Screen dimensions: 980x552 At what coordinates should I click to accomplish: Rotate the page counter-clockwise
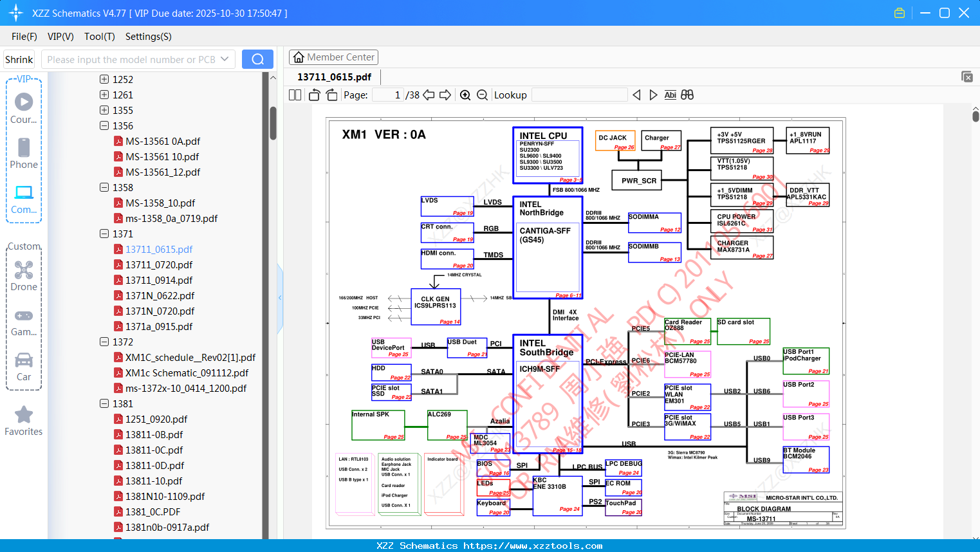point(314,95)
